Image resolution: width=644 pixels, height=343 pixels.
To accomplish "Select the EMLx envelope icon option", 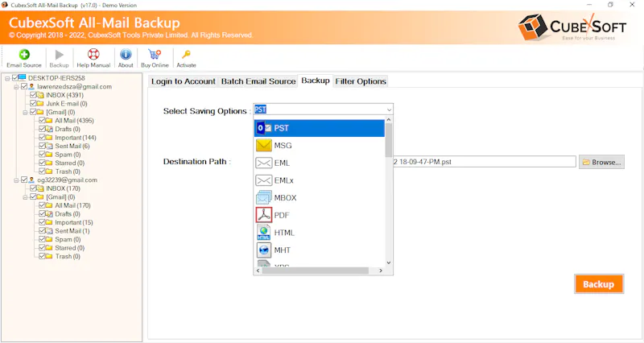I will tap(264, 180).
